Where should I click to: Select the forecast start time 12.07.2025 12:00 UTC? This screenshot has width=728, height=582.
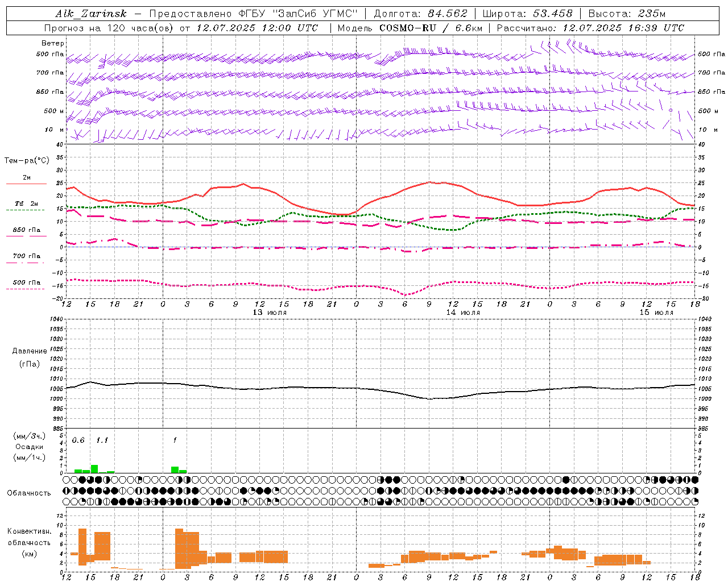click(x=258, y=28)
